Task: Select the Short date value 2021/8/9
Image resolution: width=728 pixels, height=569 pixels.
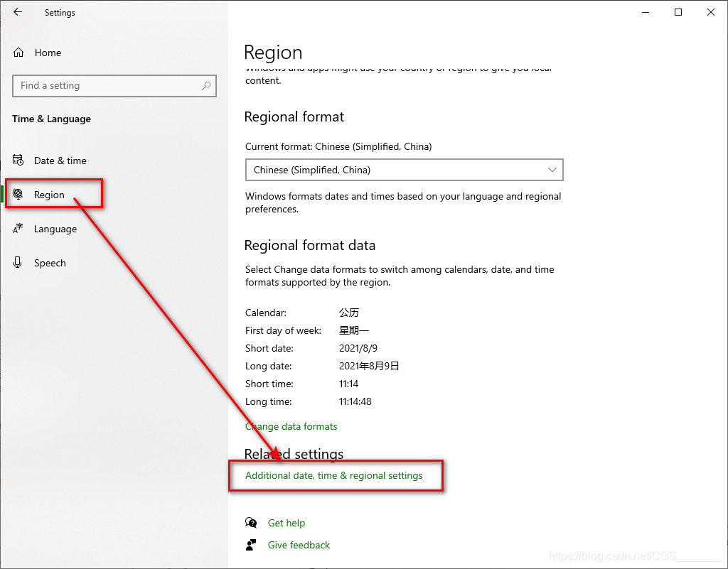Action: (x=358, y=348)
